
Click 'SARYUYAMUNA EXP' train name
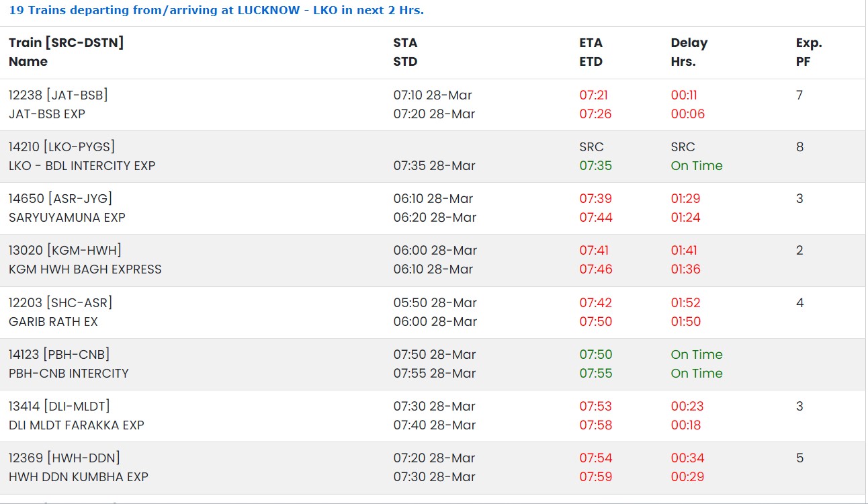67,218
